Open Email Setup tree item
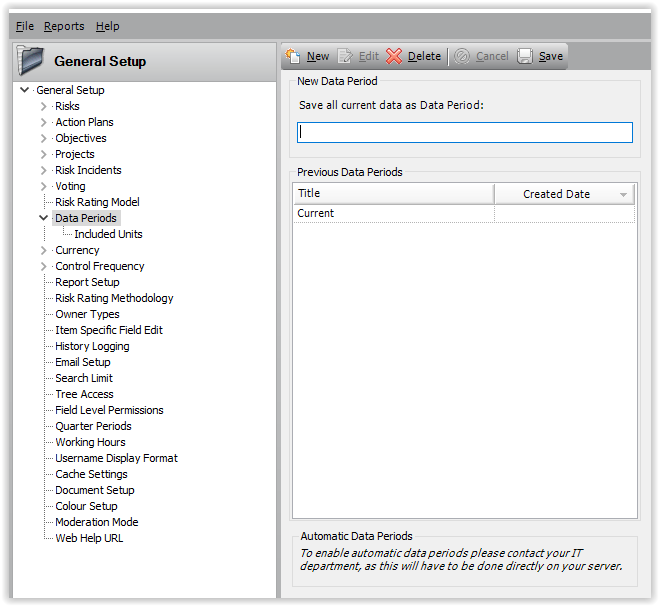Screen dimensions: 659x606 [83, 362]
